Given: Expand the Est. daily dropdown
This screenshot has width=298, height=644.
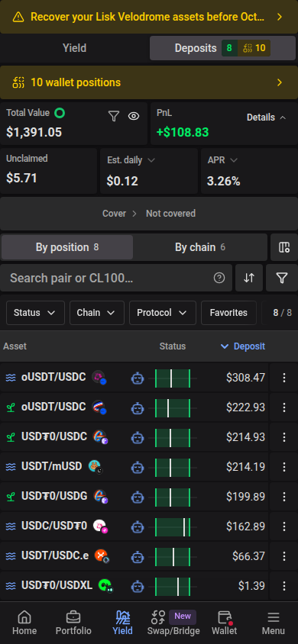Looking at the screenshot, I should pyautogui.click(x=131, y=160).
